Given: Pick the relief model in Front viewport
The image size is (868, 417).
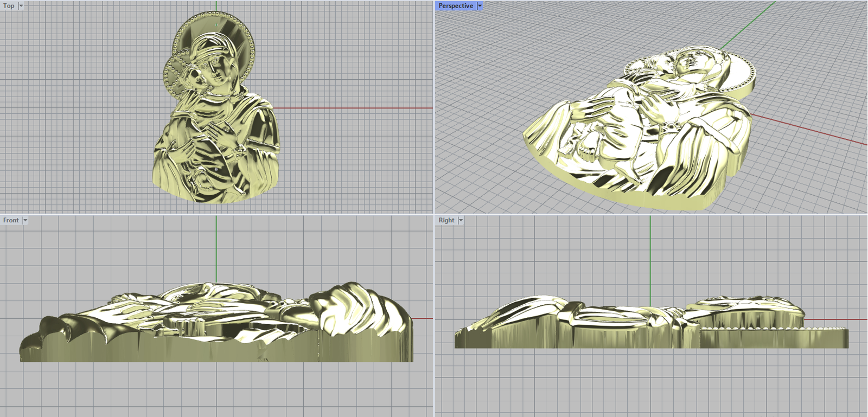Looking at the screenshot, I should pos(217,325).
